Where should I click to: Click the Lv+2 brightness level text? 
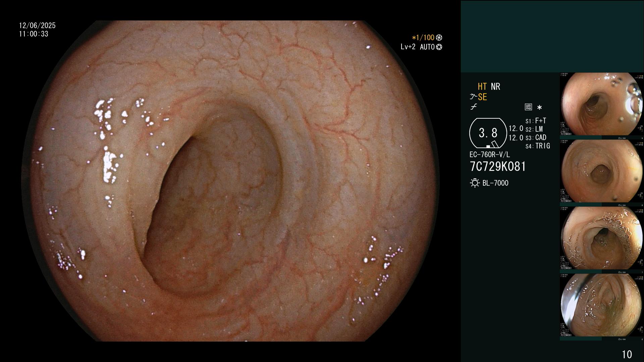click(408, 47)
